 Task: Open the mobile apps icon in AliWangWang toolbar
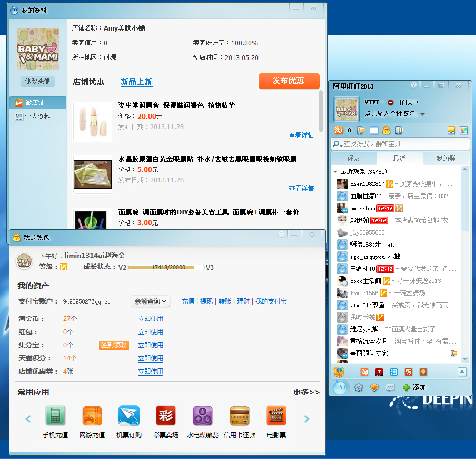pos(399,130)
